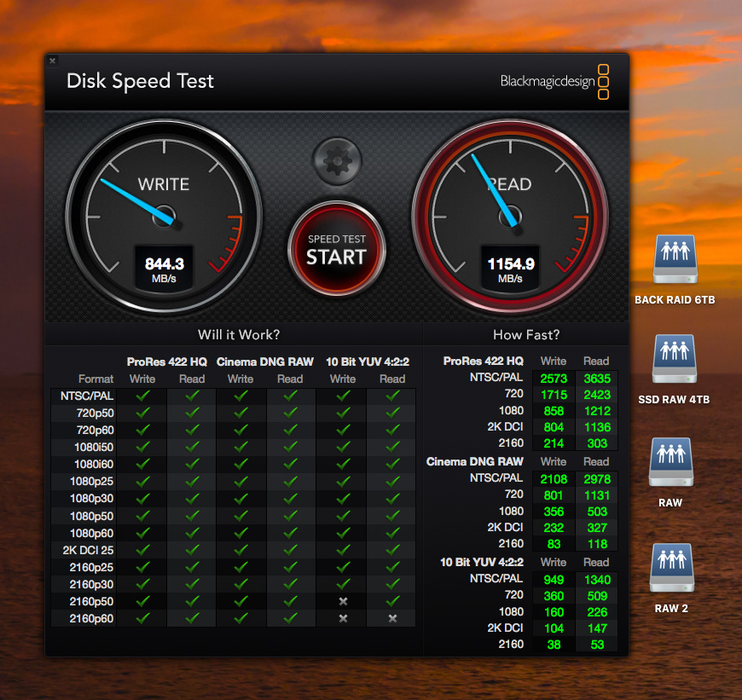Click Cinema DNG RAW read checkmark for 2160p60

290,618
